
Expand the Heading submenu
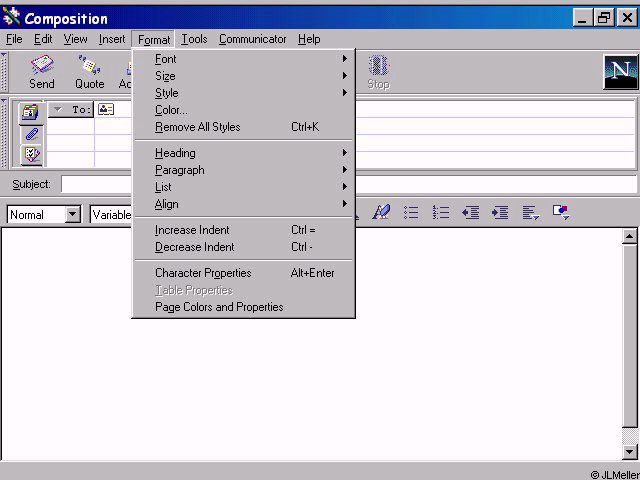coord(243,153)
